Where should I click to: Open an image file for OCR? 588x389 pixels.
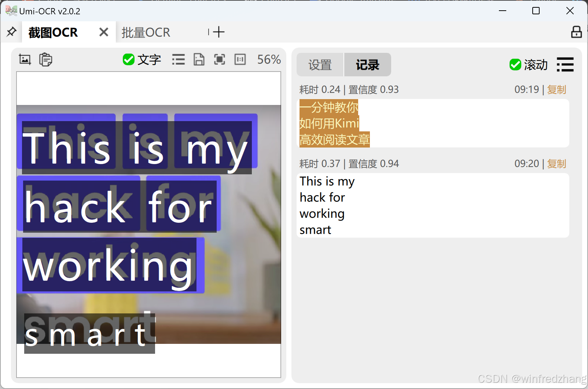click(25, 59)
